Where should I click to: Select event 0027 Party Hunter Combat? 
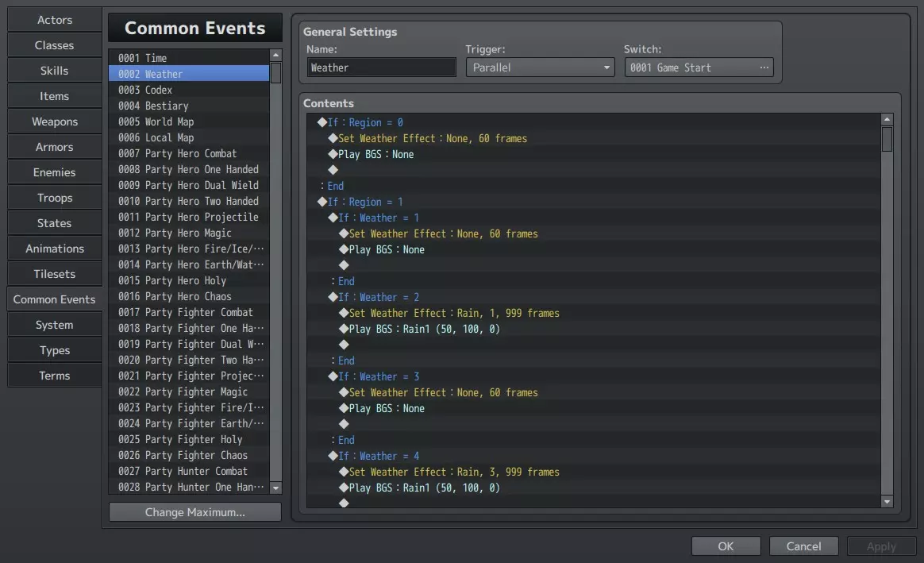coord(189,471)
